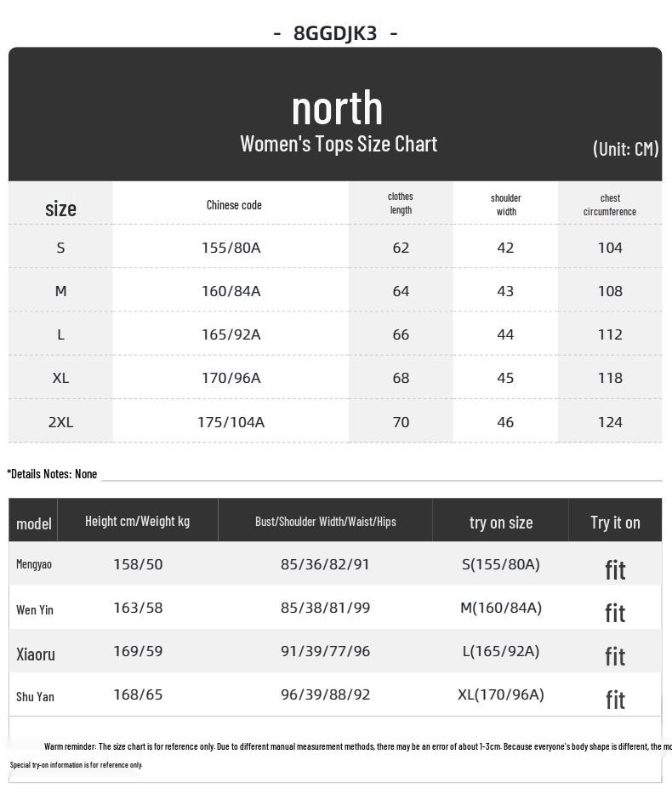Click the "fit" result for Shu Yan
The width and height of the screenshot is (672, 800).
pyautogui.click(x=615, y=700)
